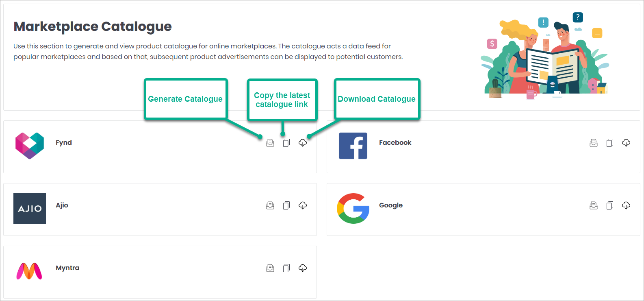
Task: Copy the latest Fynd catalogue link
Action: click(286, 143)
